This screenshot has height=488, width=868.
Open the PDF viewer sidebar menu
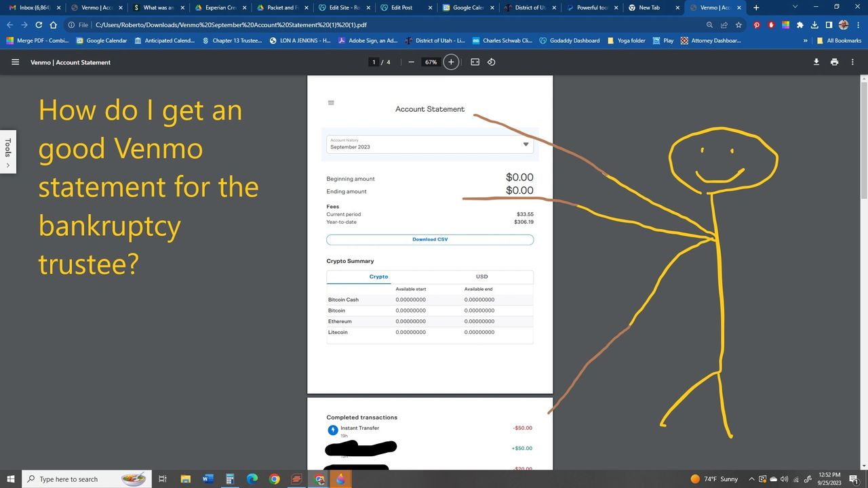coord(15,62)
